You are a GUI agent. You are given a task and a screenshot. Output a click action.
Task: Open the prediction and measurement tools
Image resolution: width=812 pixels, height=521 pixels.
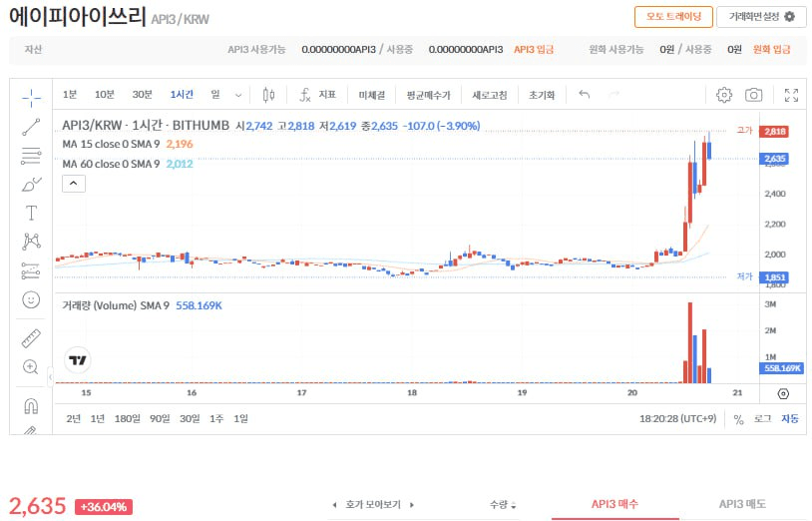point(31,270)
